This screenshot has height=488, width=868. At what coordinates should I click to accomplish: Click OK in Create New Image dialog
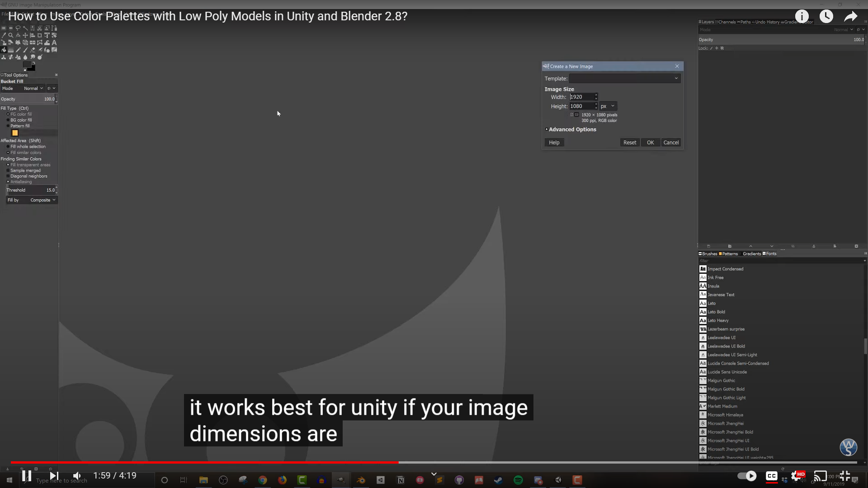pos(650,142)
